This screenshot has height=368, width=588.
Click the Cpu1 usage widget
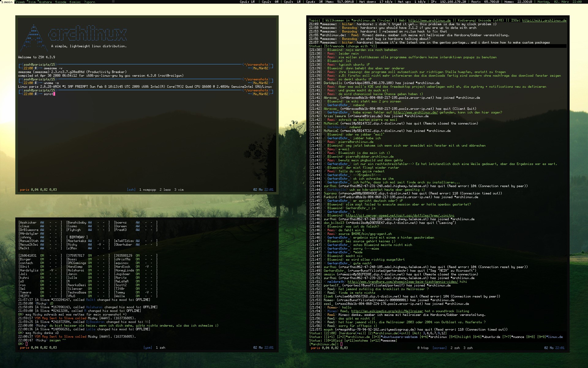pos(247,2)
